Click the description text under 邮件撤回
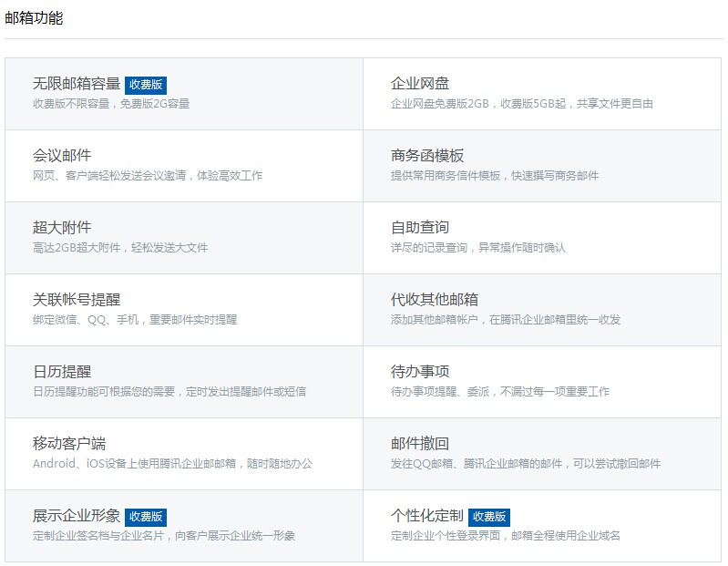The height and width of the screenshot is (566, 728). click(526, 464)
